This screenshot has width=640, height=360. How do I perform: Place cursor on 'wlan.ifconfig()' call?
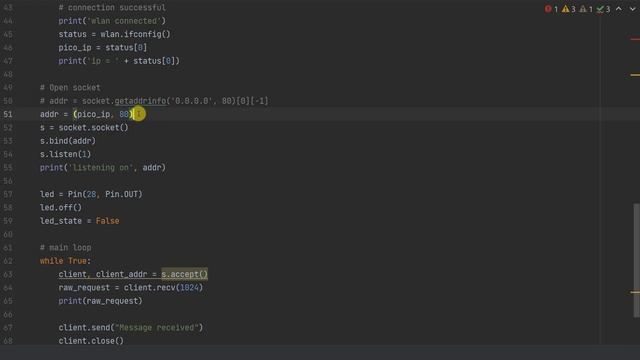coord(135,34)
